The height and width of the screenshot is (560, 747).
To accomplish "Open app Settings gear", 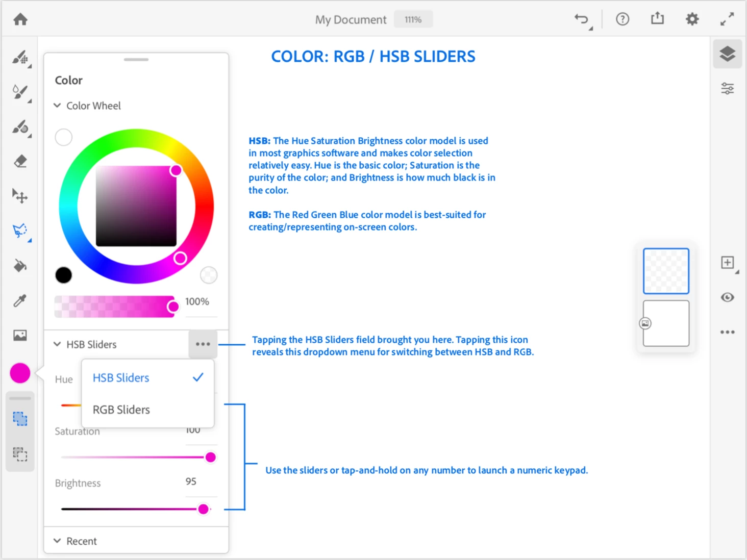I will point(692,19).
